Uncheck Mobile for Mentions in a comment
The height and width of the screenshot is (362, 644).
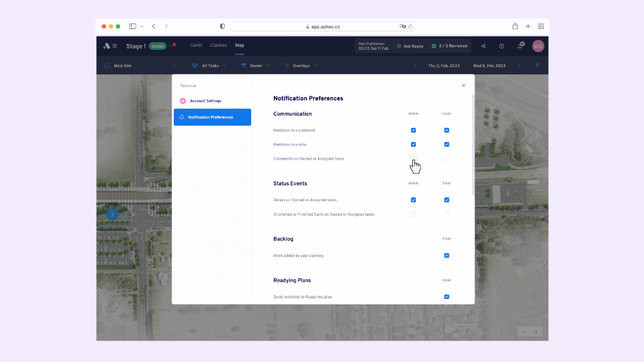414,131
